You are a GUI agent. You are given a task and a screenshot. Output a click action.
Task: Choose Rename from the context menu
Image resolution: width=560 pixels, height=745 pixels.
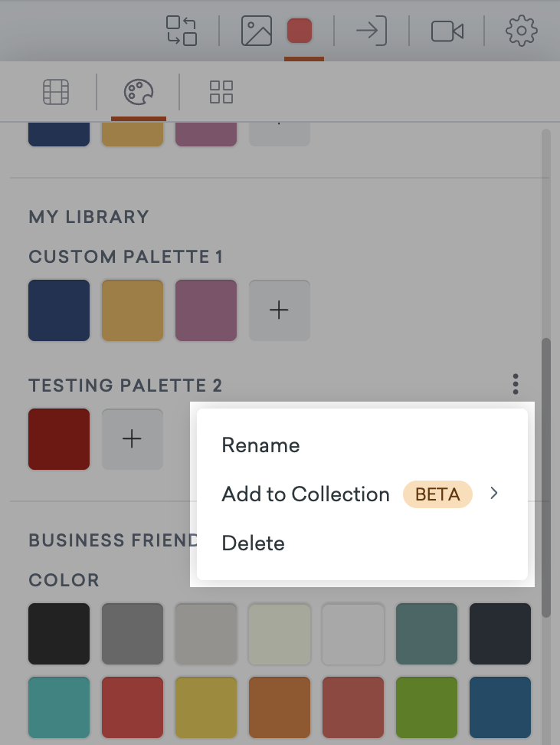(x=260, y=445)
